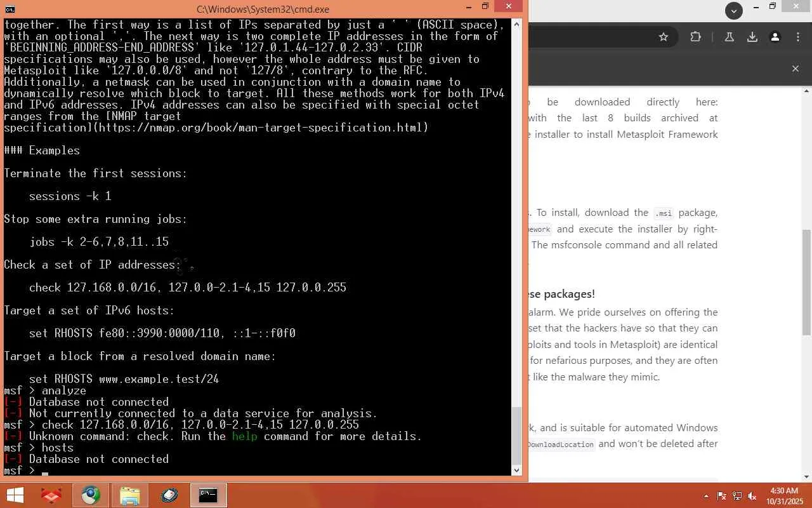The image size is (812, 508).
Task: Click the muted volume tray icon
Action: click(x=752, y=496)
